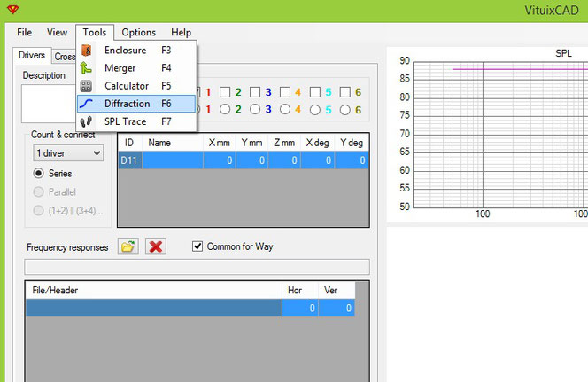The width and height of the screenshot is (588, 382).
Task: Click the ID column header
Action: click(x=130, y=143)
